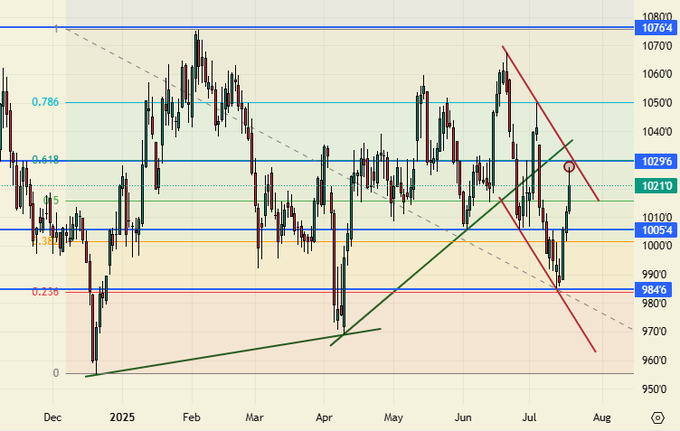Click the 960'0 value on price scale
The width and height of the screenshot is (680, 431).
pyautogui.click(x=656, y=360)
